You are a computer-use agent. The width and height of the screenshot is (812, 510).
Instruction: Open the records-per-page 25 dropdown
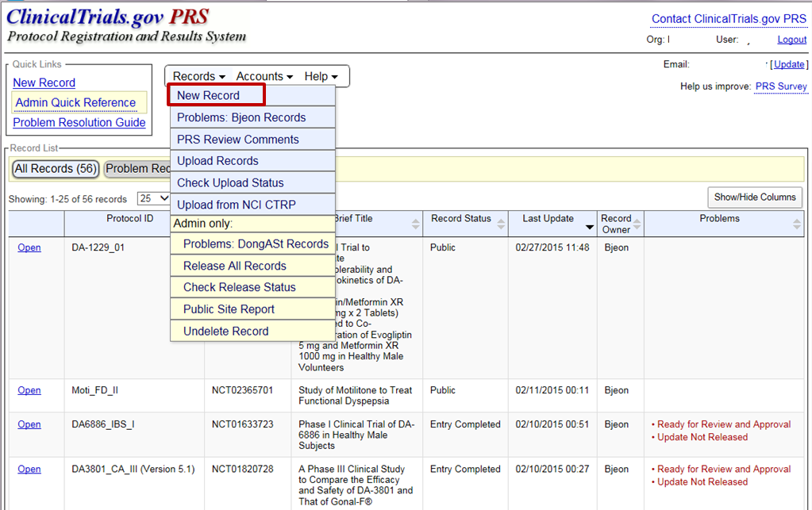click(153, 198)
